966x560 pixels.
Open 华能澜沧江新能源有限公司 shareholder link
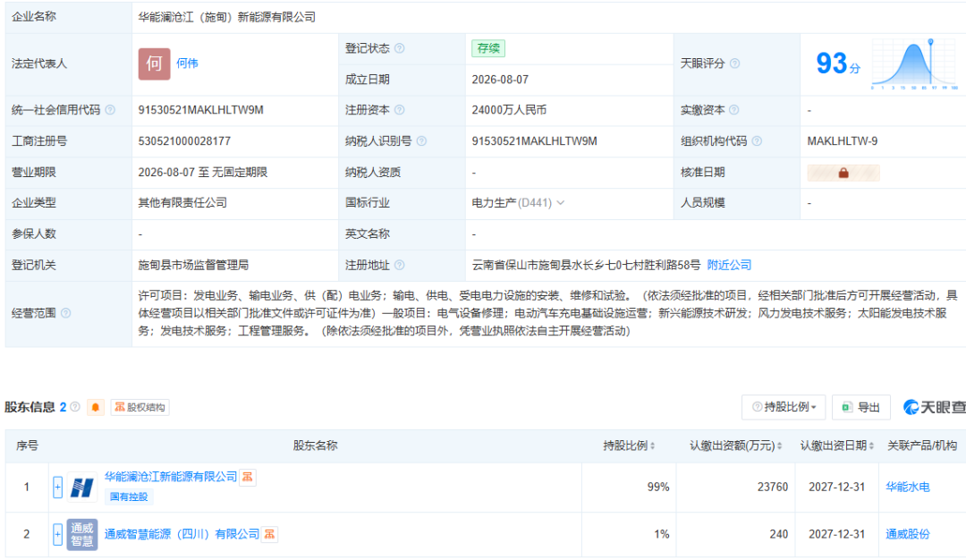171,477
